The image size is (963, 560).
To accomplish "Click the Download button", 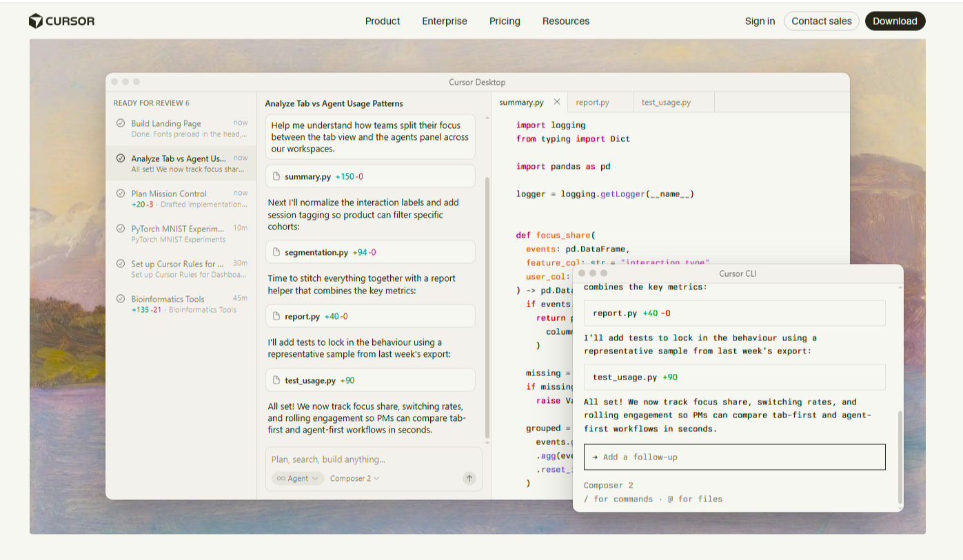I will coord(895,21).
